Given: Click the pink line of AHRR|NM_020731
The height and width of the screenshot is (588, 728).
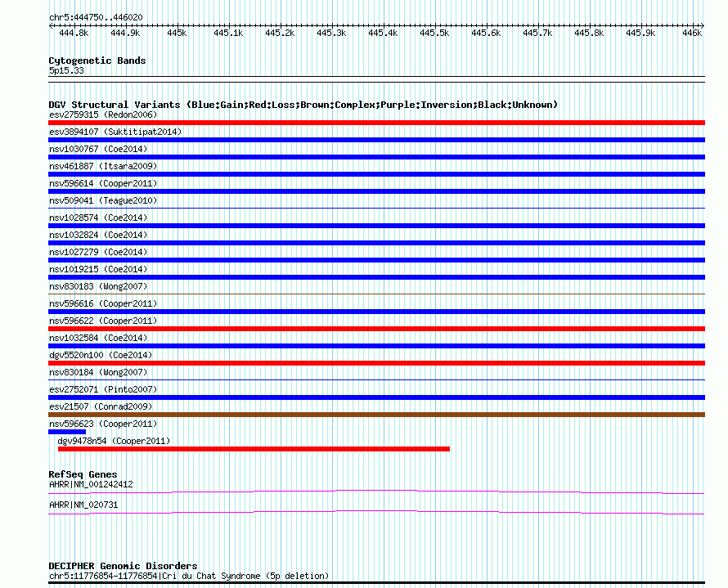Looking at the screenshot, I should (376, 512).
